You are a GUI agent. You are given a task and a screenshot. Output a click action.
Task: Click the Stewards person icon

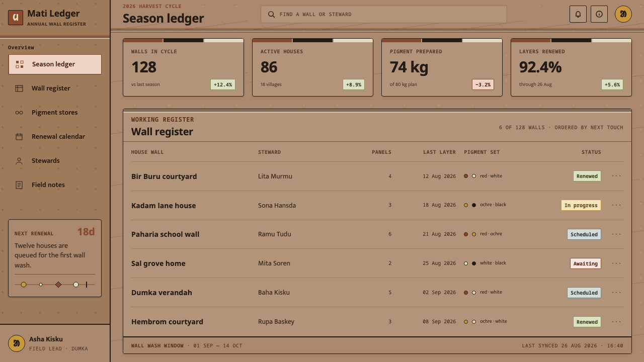(19, 161)
